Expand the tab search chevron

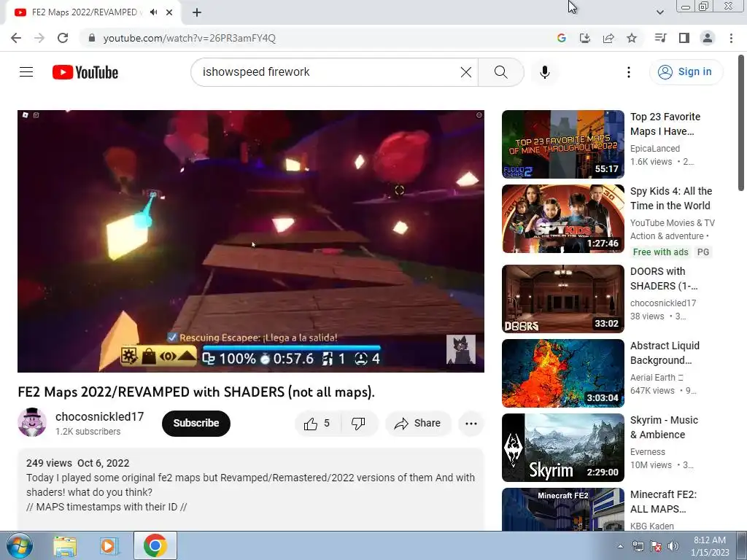click(x=659, y=12)
